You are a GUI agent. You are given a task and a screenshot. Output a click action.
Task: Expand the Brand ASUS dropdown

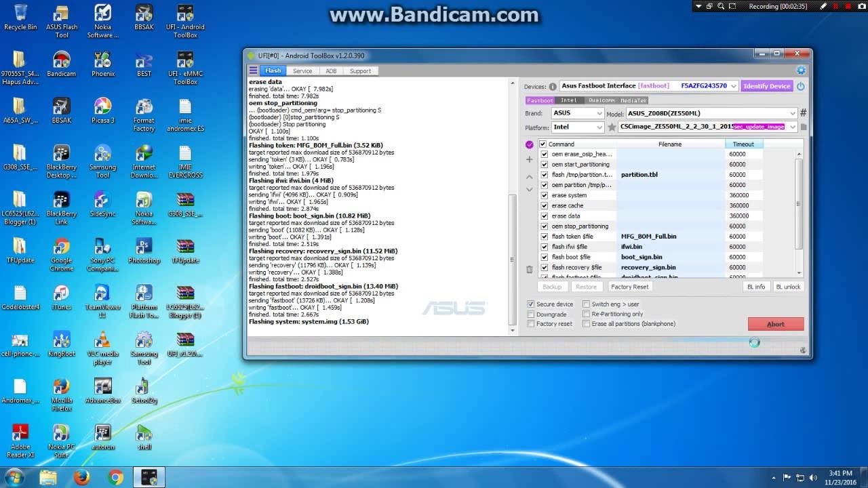(x=599, y=113)
